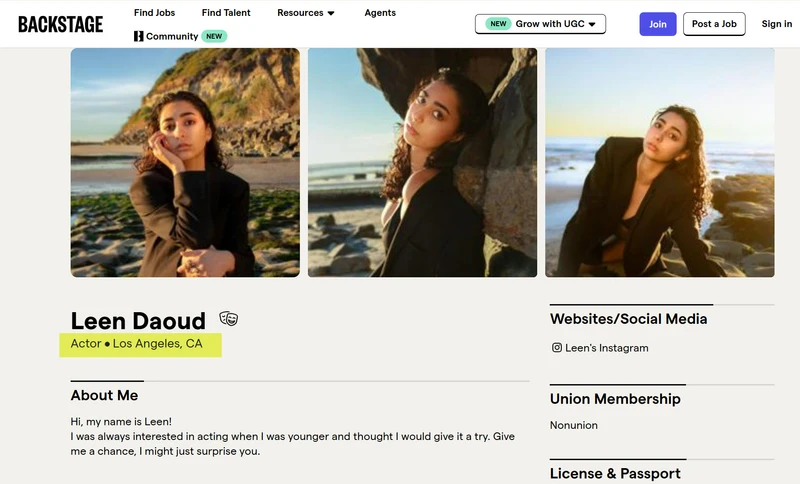Screen dimensions: 800x484
Task: Expand the Resources dropdown arrow
Action: click(x=331, y=13)
